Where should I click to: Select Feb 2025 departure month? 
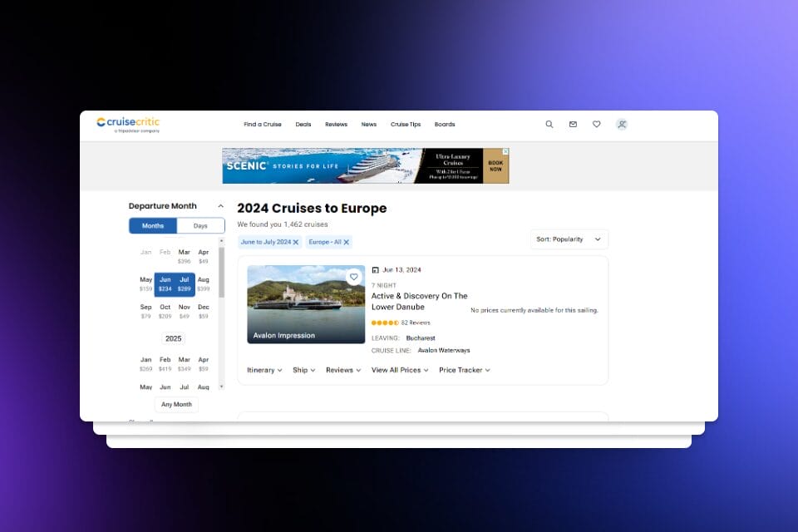click(x=165, y=364)
